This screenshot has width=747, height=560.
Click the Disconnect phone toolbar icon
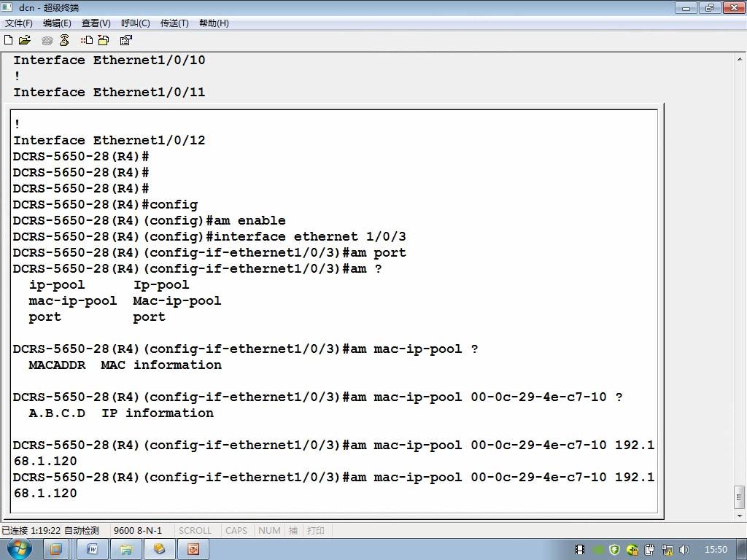pos(64,40)
